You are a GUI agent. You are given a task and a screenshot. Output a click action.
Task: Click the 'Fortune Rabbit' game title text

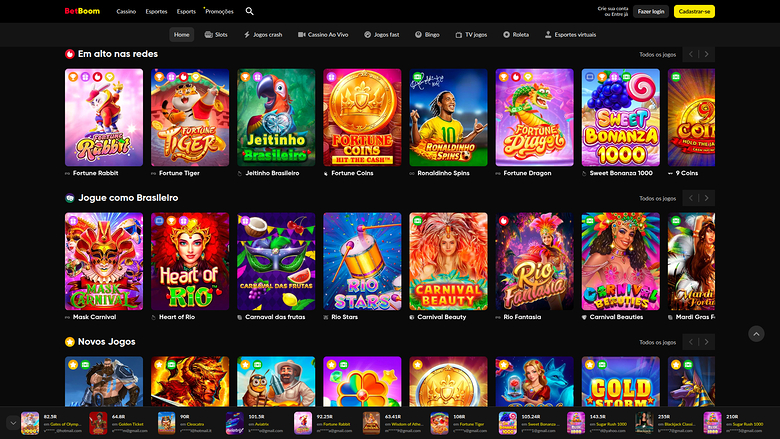[96, 173]
